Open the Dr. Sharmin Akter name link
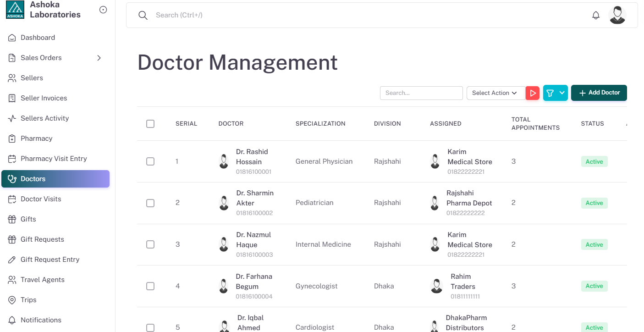This screenshot has width=644, height=332. click(x=255, y=198)
